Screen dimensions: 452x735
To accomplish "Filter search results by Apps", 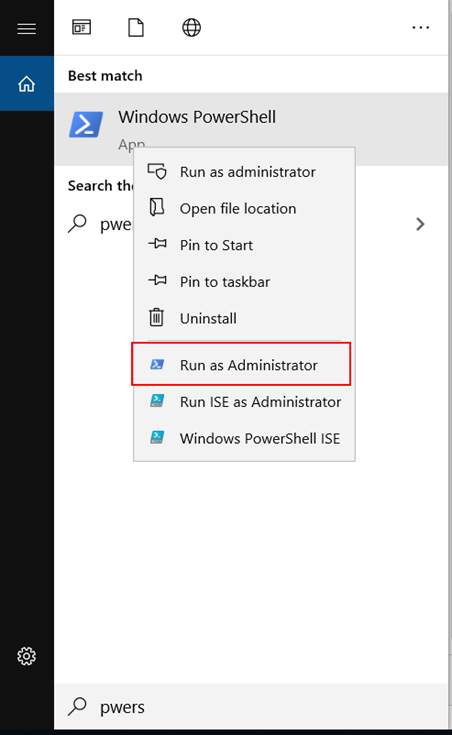I will 82,27.
